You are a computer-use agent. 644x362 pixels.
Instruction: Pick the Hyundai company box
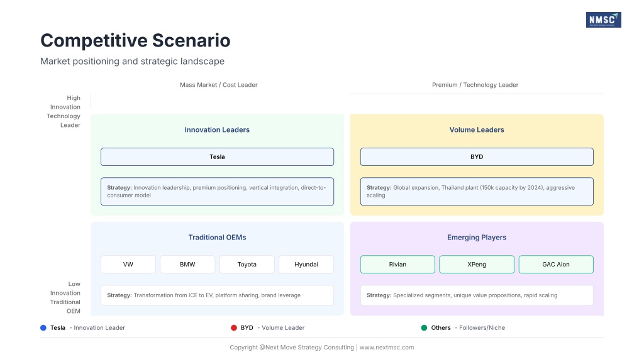point(306,265)
